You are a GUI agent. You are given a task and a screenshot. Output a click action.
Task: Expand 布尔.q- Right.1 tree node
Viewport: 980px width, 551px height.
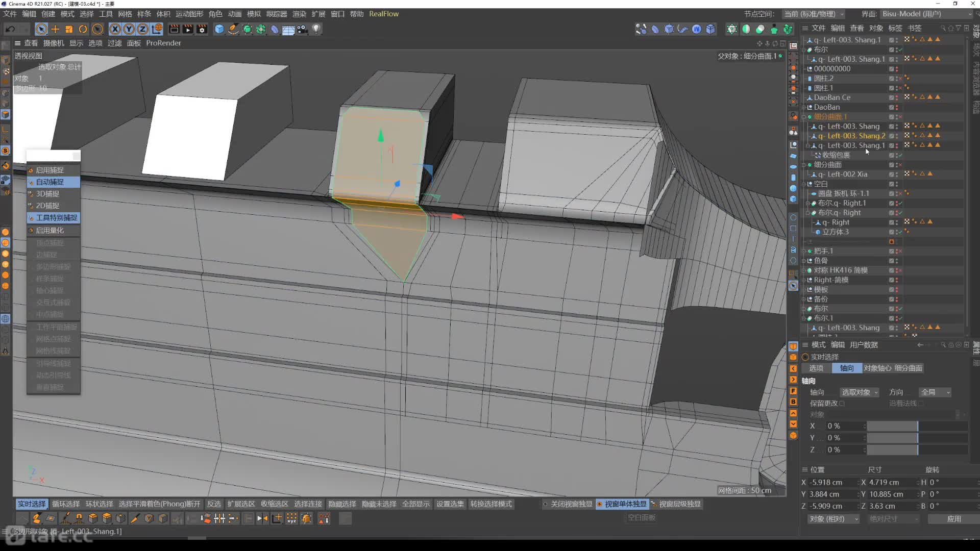[x=807, y=203]
